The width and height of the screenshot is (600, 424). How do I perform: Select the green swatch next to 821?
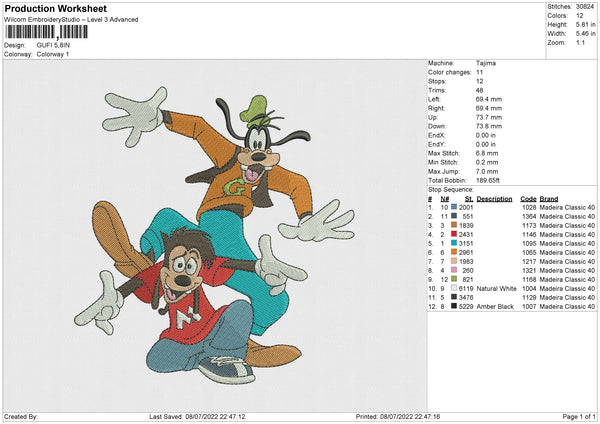[454, 279]
